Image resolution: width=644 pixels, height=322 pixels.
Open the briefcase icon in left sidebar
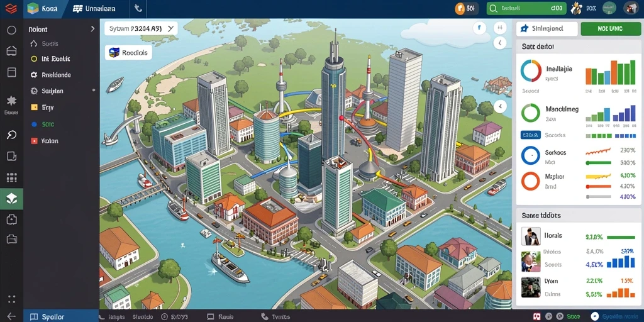(x=11, y=238)
